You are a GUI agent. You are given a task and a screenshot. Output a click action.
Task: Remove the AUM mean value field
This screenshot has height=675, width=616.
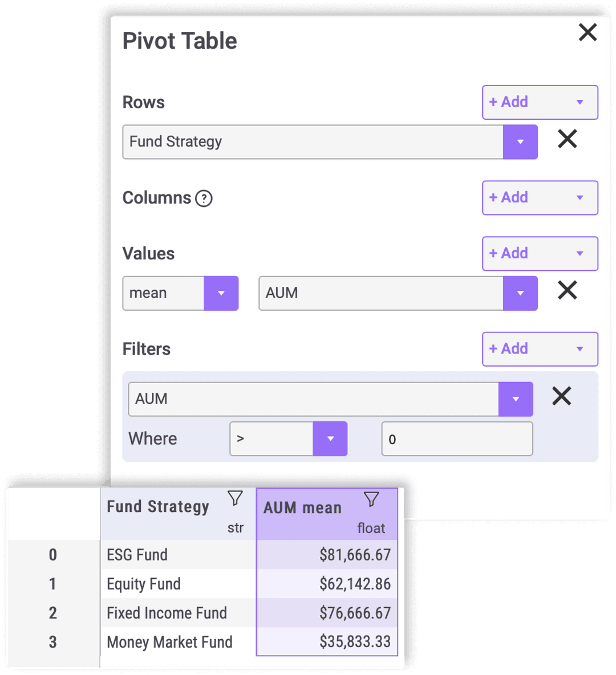click(x=567, y=291)
